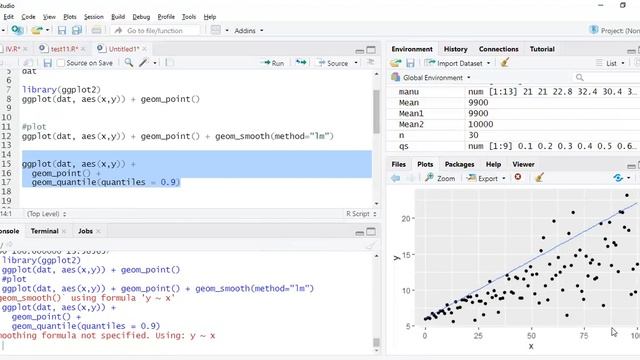This screenshot has width=640, height=360.
Task: Maximize the source editor pane
Action: pos(371,50)
